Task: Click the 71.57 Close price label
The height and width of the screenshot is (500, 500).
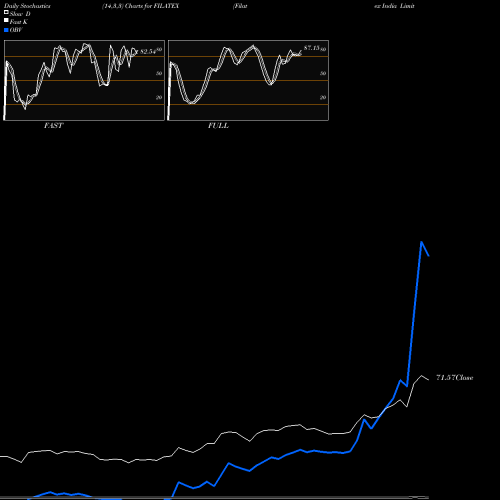Action: click(x=455, y=378)
